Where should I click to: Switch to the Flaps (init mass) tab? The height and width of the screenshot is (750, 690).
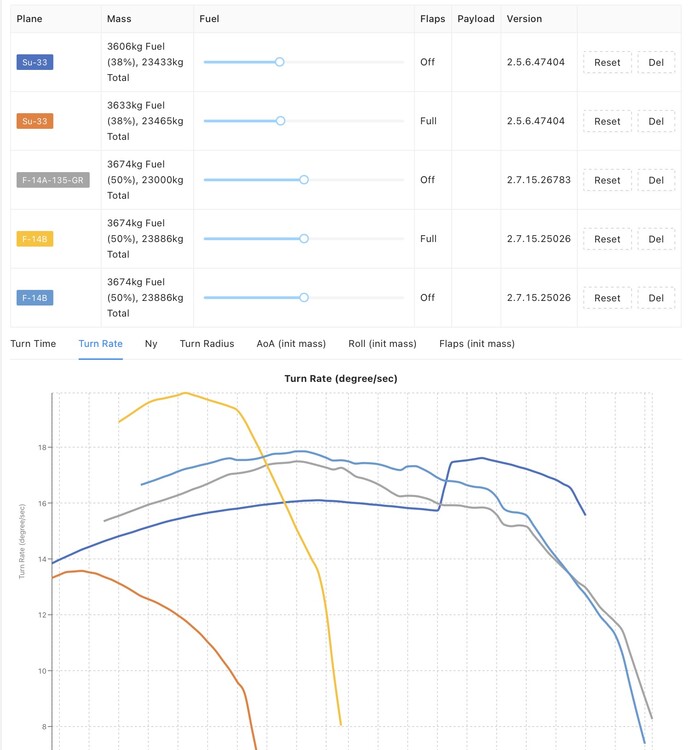point(477,344)
